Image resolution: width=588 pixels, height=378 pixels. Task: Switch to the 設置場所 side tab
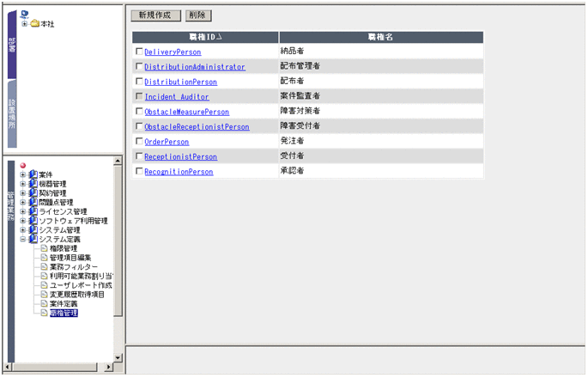(x=12, y=113)
